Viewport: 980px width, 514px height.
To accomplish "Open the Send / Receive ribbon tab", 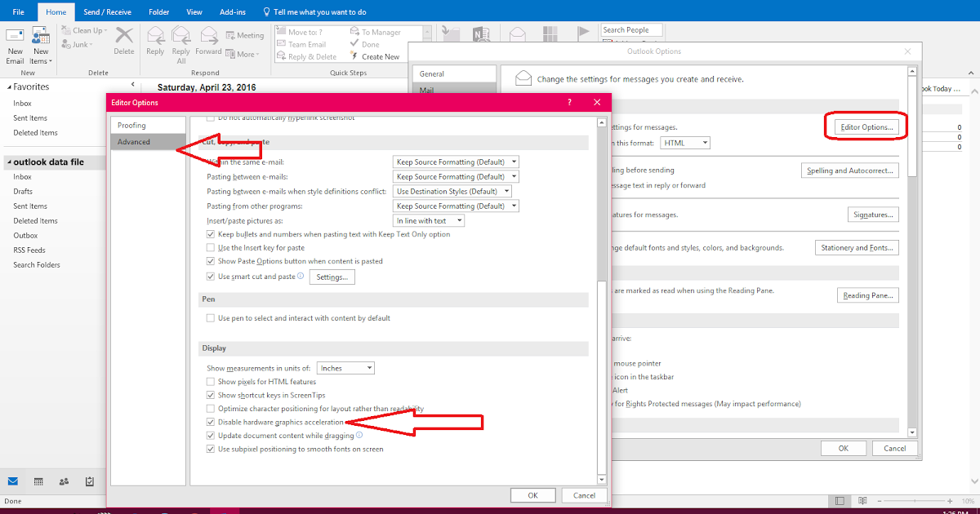I will pos(109,12).
